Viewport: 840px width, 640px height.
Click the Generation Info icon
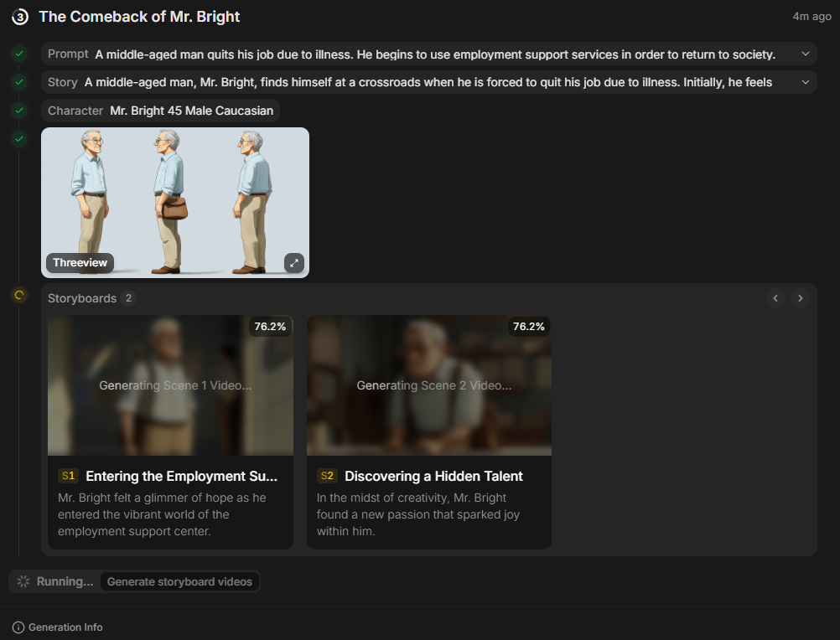click(x=18, y=627)
